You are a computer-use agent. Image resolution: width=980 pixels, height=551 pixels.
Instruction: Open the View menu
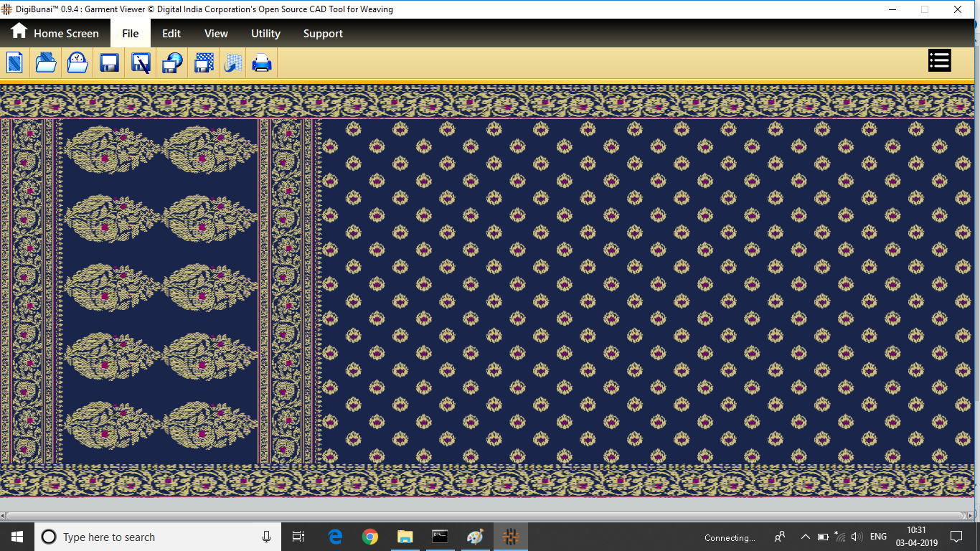(x=216, y=33)
